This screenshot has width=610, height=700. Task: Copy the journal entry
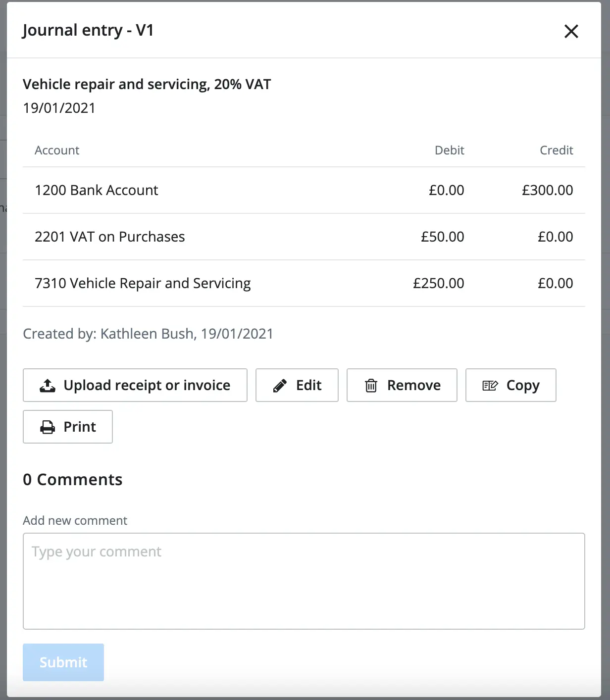(x=511, y=385)
